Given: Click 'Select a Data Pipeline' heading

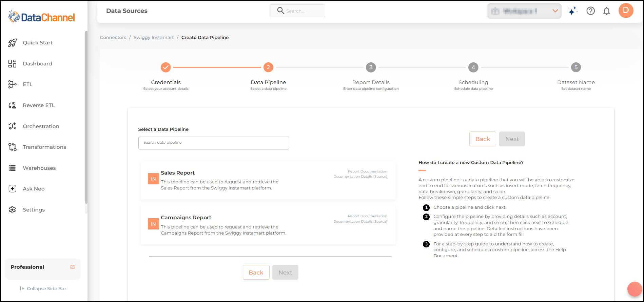Looking at the screenshot, I should 163,129.
